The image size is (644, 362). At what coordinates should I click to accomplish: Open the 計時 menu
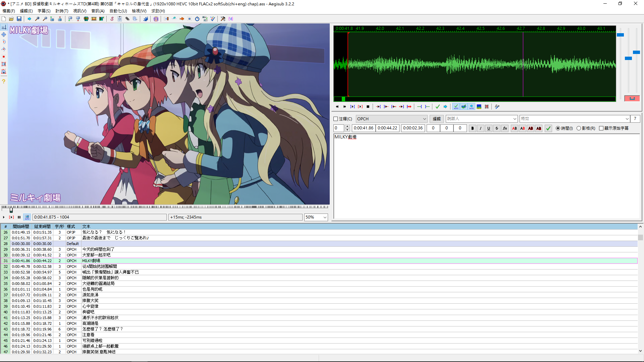click(x=62, y=11)
